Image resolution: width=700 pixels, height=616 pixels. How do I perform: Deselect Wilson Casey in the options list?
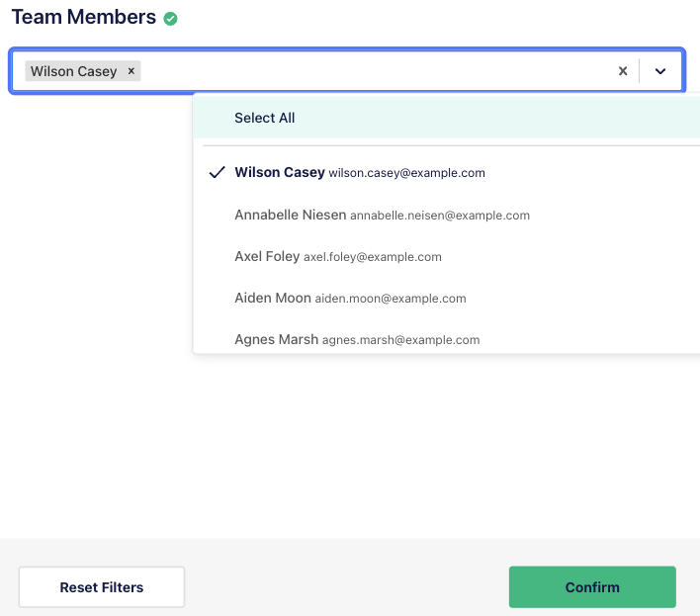pyautogui.click(x=280, y=172)
